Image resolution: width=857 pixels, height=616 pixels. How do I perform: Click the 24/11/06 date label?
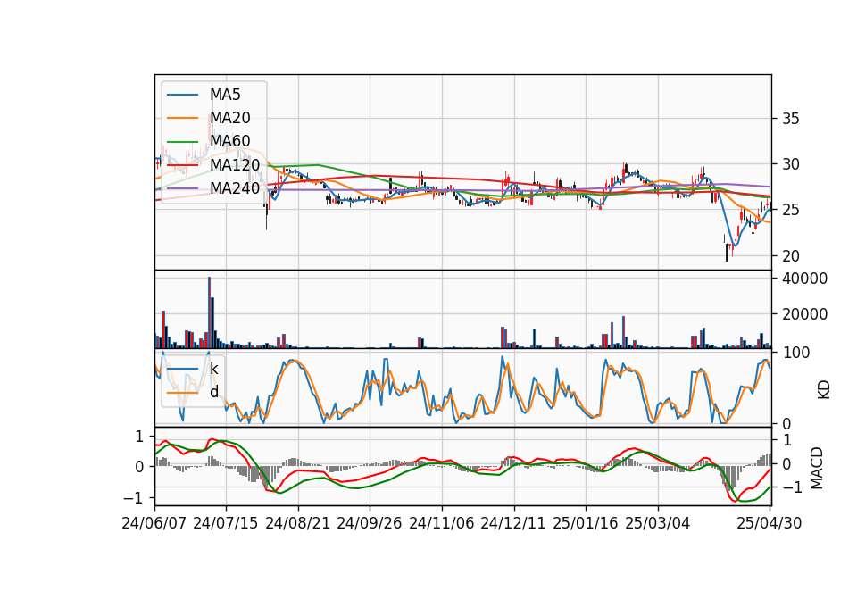(442, 523)
